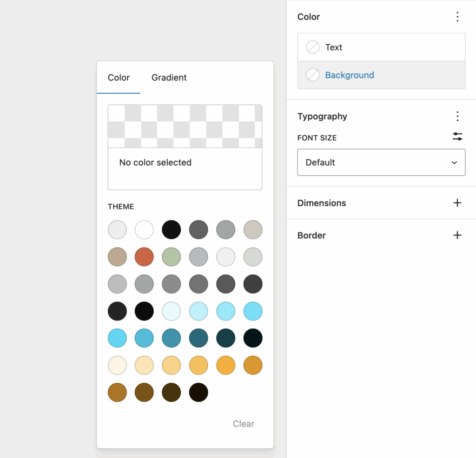476x458 pixels.
Task: Expand the Border panel
Action: tap(311, 236)
